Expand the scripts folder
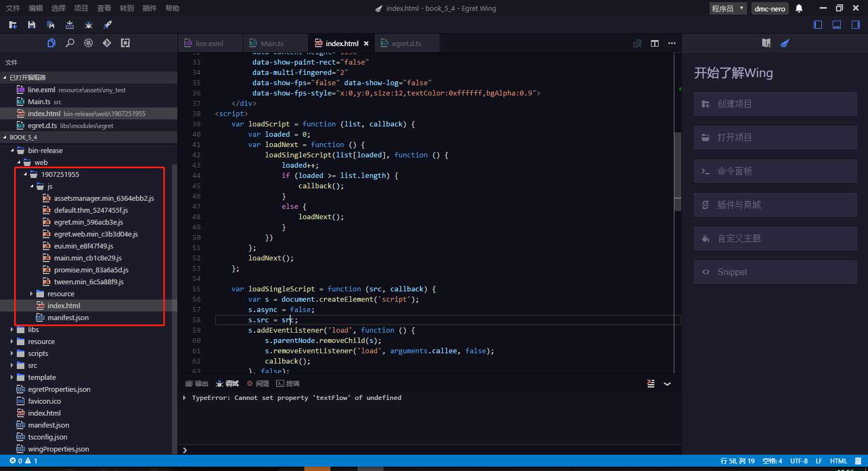The image size is (868, 471). (x=12, y=353)
